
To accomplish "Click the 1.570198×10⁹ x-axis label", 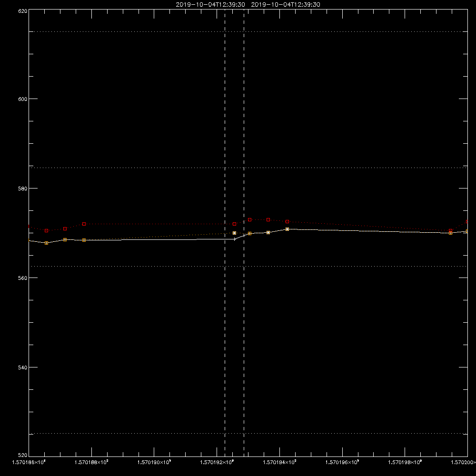I will click(405, 462).
